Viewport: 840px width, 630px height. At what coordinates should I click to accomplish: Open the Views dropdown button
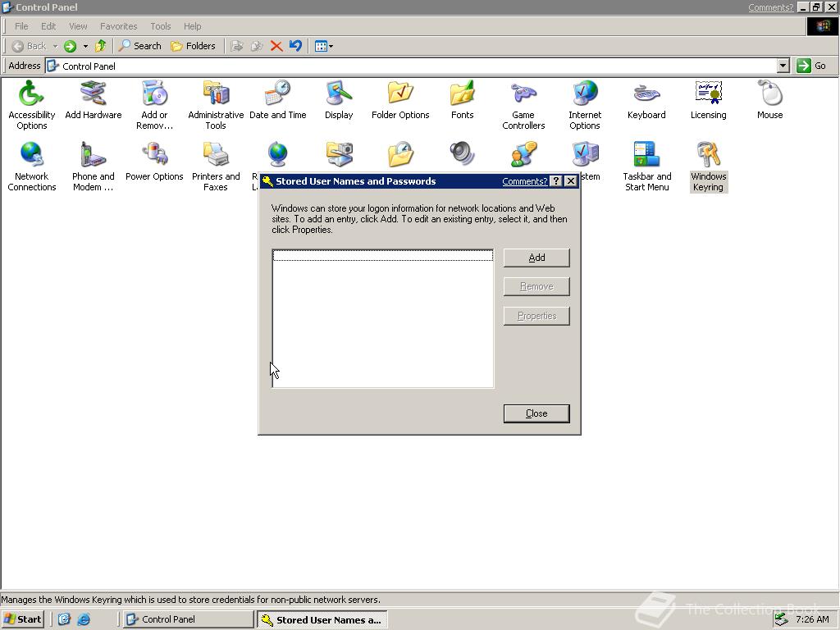point(323,46)
